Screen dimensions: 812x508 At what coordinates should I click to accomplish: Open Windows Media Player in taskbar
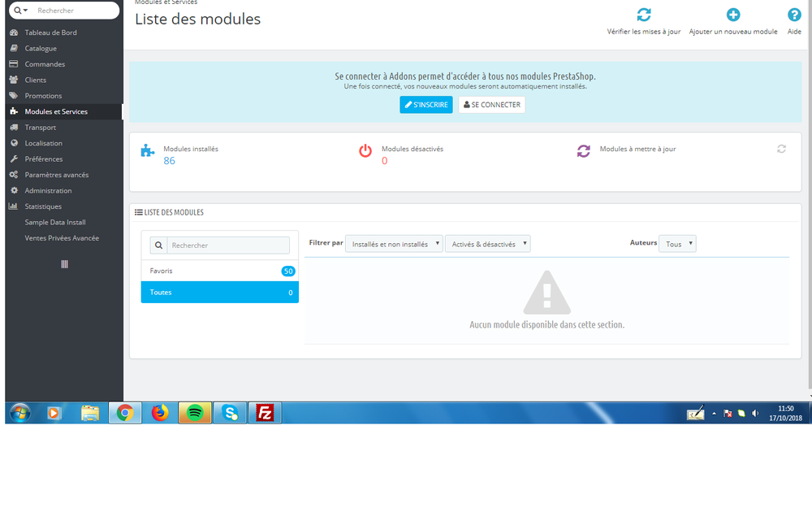click(54, 413)
